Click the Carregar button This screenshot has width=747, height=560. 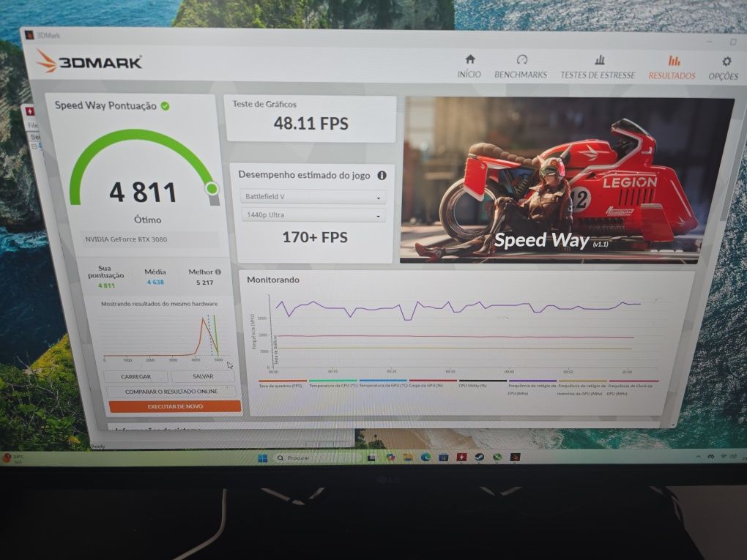pos(135,376)
